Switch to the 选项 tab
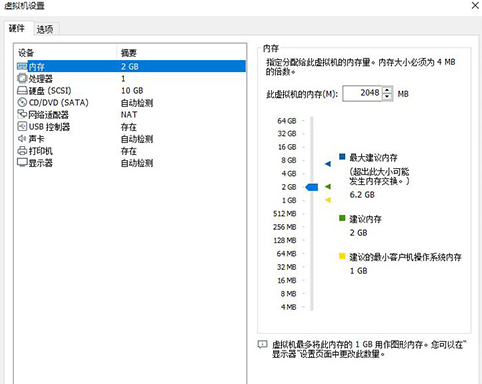Viewport: 482px width, 384px height. click(45, 29)
